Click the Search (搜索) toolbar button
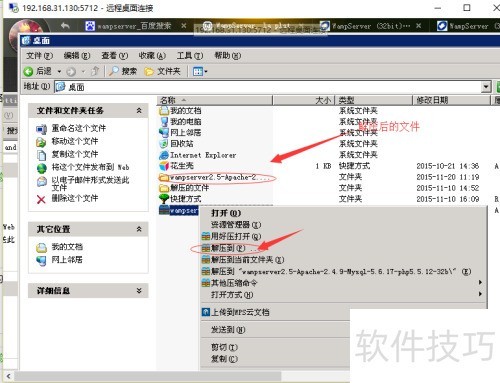500x383 pixels. [x=123, y=71]
